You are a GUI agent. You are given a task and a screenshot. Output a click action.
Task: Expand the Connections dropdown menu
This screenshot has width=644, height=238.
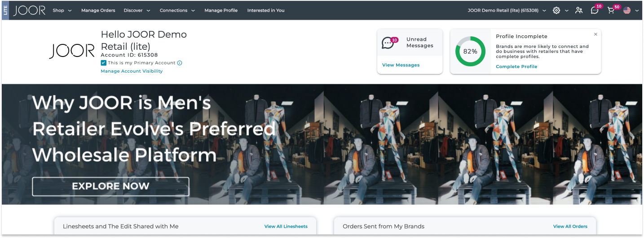click(177, 10)
